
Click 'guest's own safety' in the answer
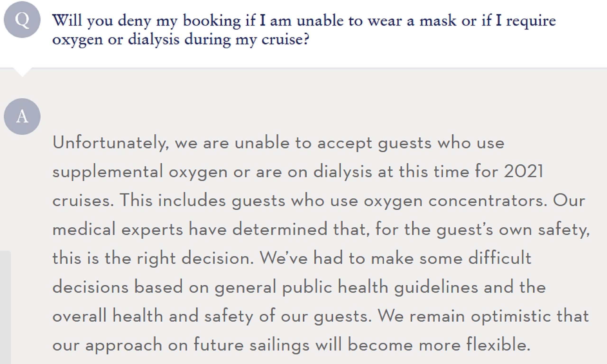coord(513,229)
